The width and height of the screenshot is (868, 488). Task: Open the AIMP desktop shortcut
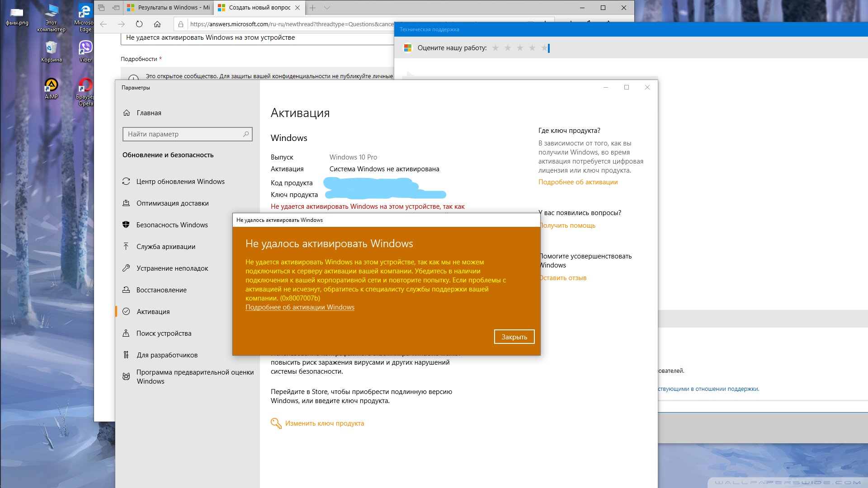pos(51,88)
